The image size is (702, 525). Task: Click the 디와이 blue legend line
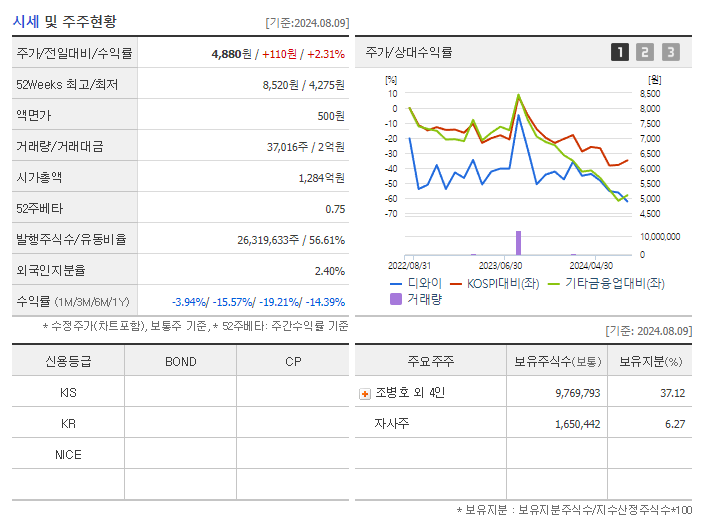pos(396,284)
